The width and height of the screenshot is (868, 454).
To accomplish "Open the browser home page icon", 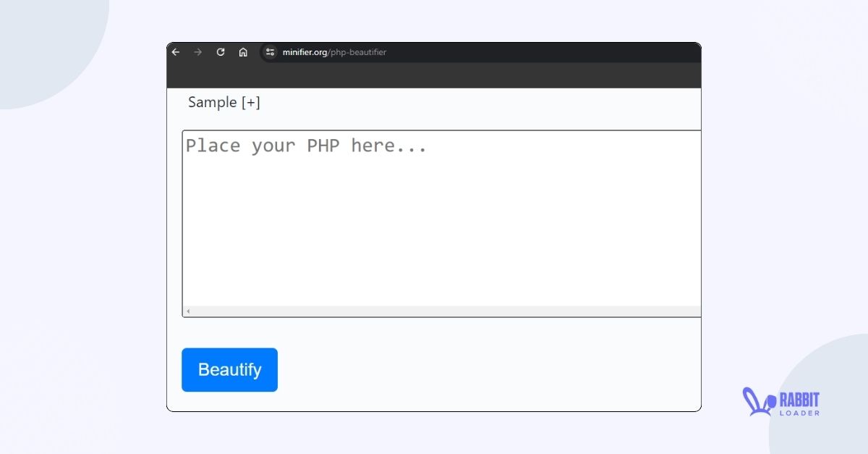I will point(243,52).
